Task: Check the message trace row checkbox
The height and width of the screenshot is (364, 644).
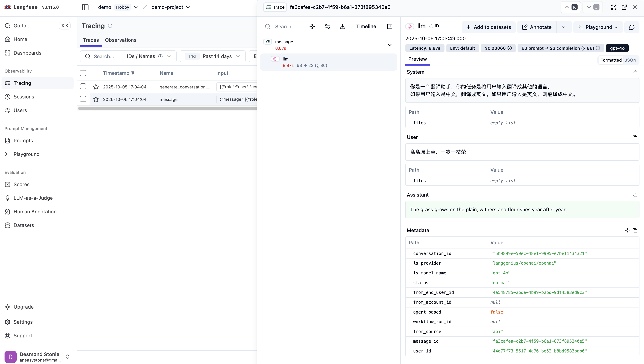Action: tap(83, 99)
